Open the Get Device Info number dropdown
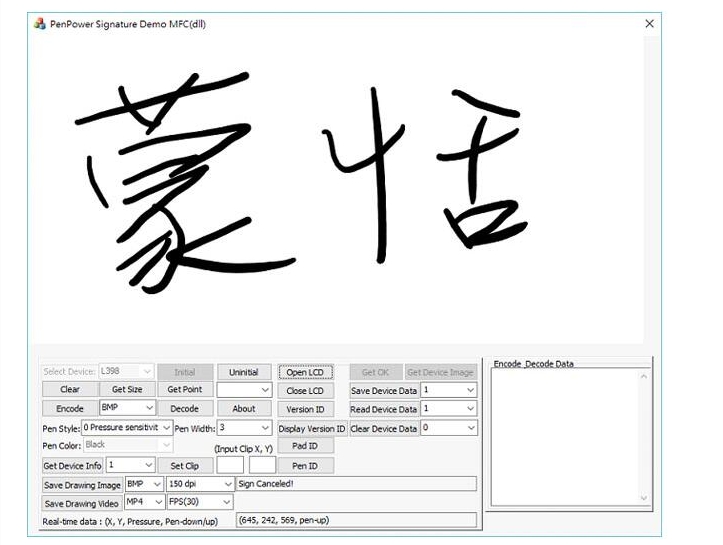The image size is (723, 545). [x=130, y=465]
